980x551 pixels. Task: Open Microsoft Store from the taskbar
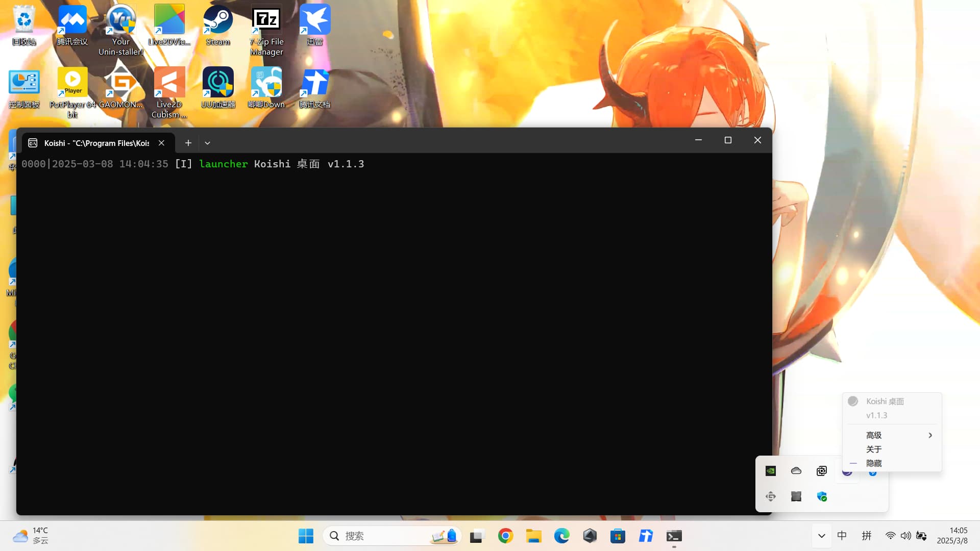[618, 536]
